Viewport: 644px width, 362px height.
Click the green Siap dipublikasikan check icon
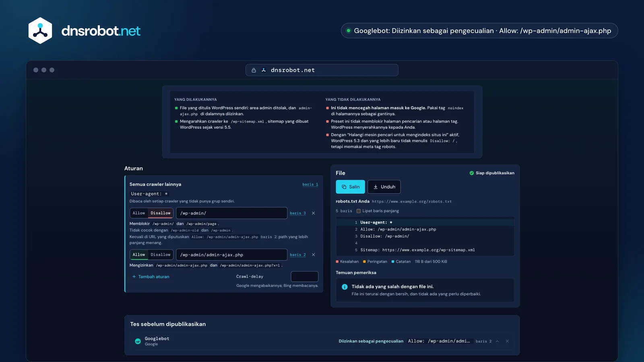click(x=472, y=173)
